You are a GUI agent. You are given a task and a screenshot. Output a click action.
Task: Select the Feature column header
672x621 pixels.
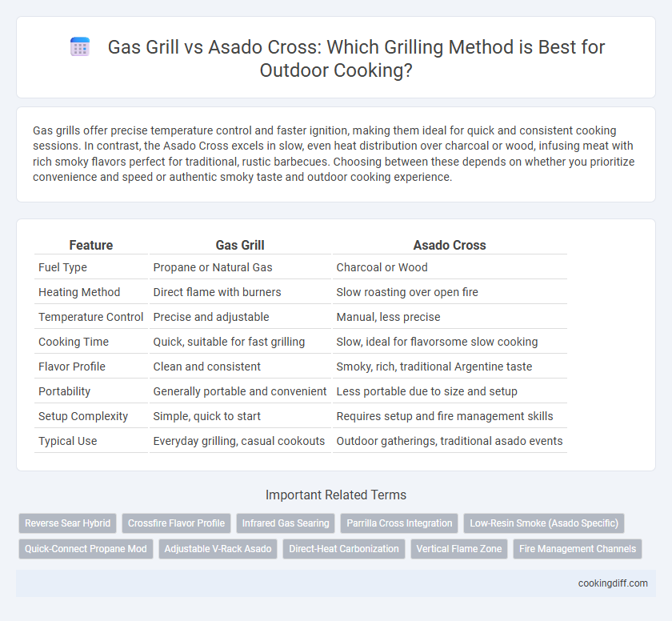click(x=91, y=245)
